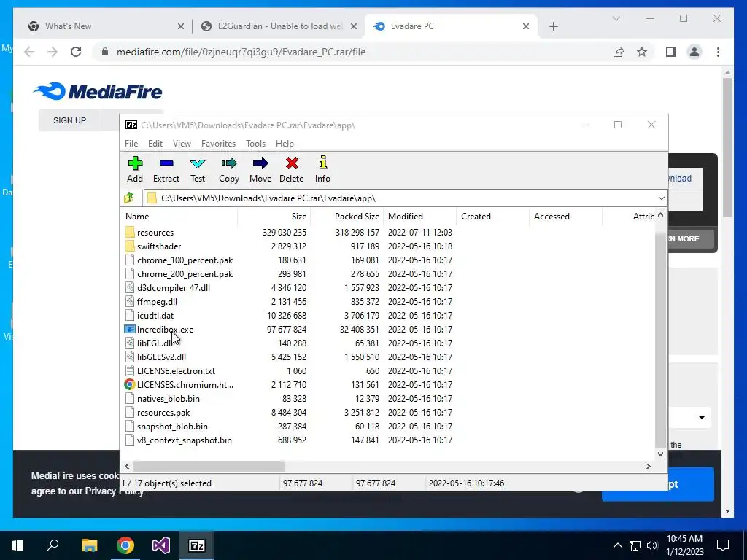The width and height of the screenshot is (747, 560).
Task: Select the Incredibox.exe file icon
Action: (x=130, y=329)
